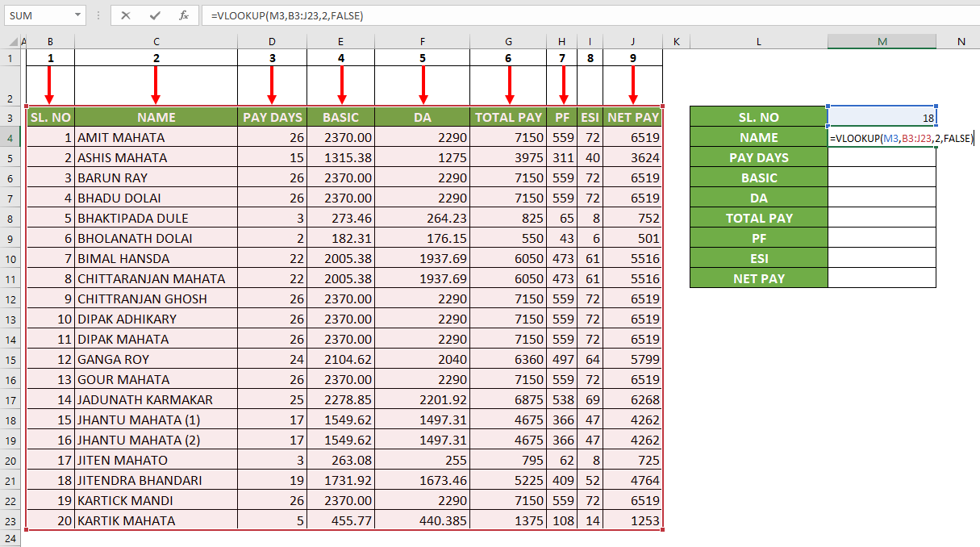Screen dimensions: 980x547
Task: Click the lookup label PAY DAYS in column L
Action: (x=759, y=157)
